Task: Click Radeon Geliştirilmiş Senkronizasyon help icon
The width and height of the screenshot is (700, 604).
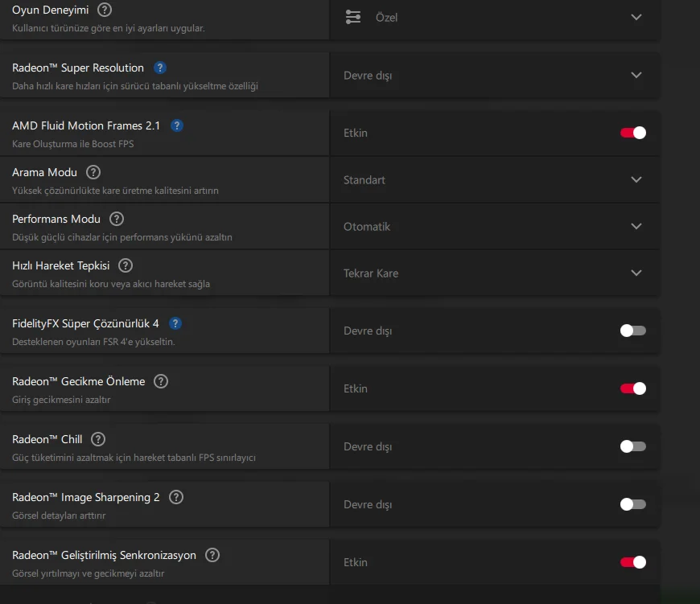Action: pos(212,556)
